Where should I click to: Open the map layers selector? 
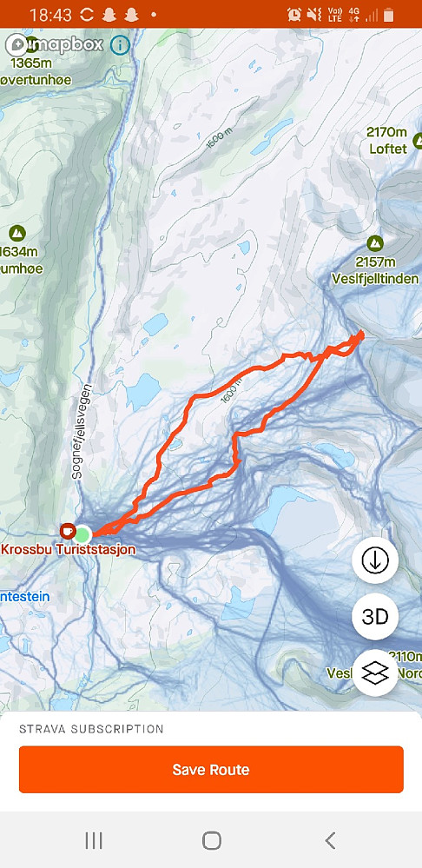[375, 672]
